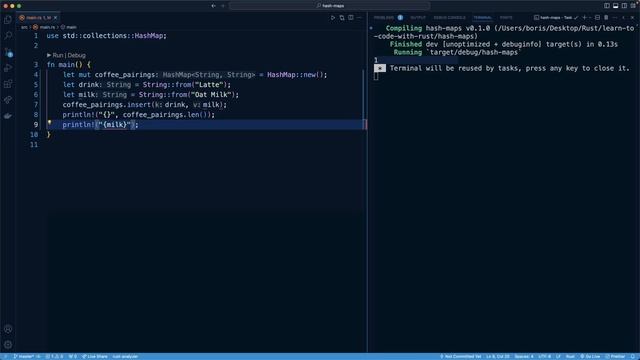Click the main.rs breadcrumb
Viewport: 640px width, 360px height.
44,27
